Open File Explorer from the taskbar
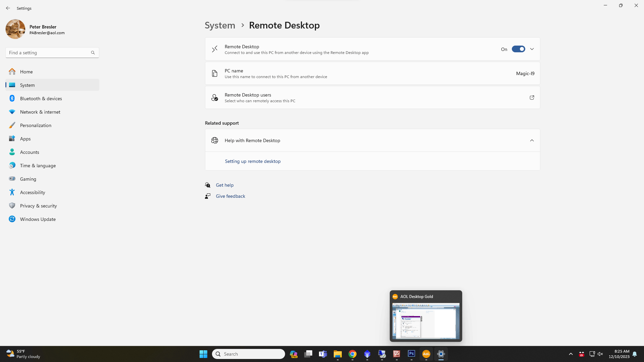 click(x=338, y=354)
